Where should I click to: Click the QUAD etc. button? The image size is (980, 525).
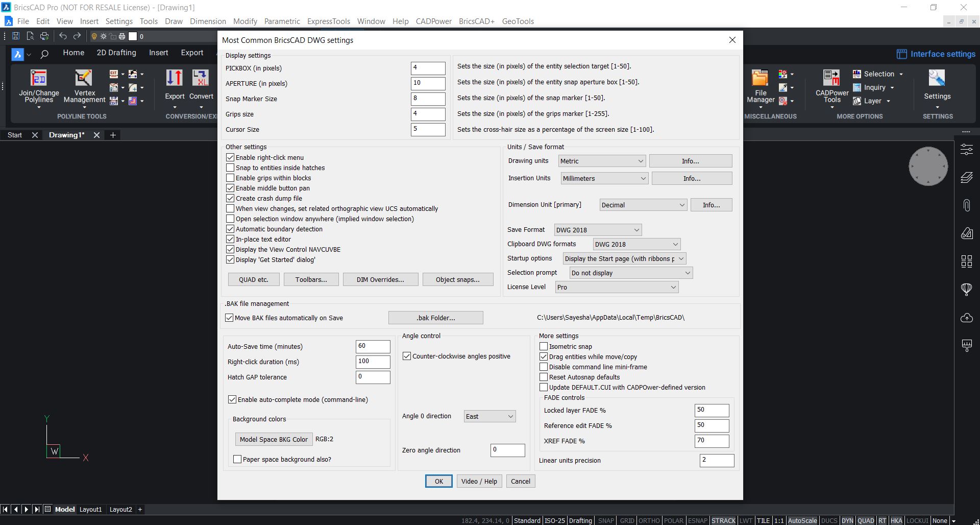254,280
